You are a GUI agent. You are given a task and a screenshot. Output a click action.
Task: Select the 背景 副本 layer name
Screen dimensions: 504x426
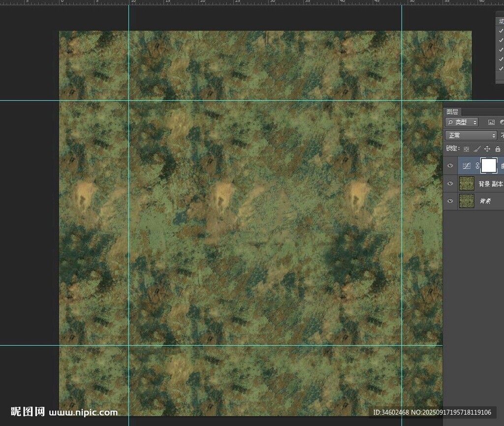[x=490, y=184]
